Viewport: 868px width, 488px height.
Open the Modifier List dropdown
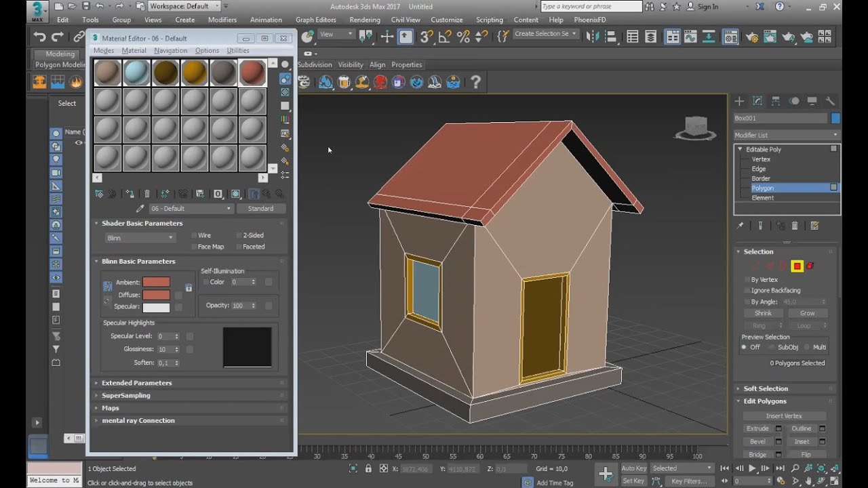pyautogui.click(x=787, y=135)
